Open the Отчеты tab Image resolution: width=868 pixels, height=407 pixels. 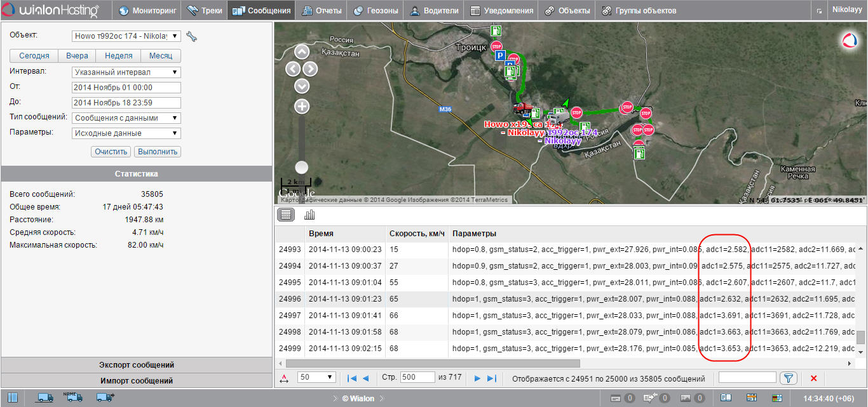(323, 10)
